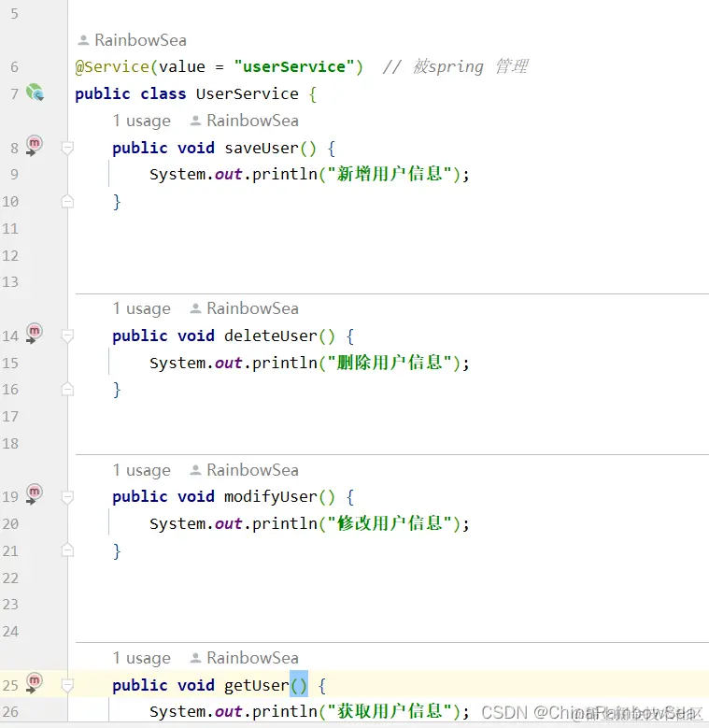Click the method gutter icon for getUser

34,683
